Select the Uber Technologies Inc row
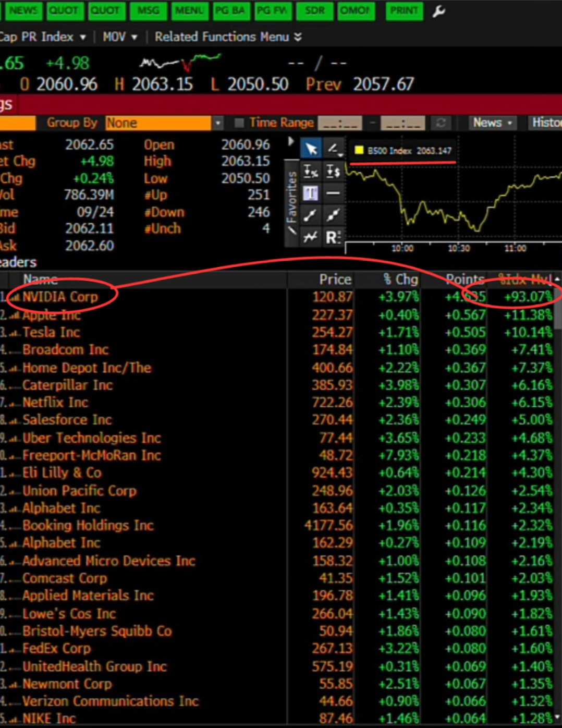 276,438
